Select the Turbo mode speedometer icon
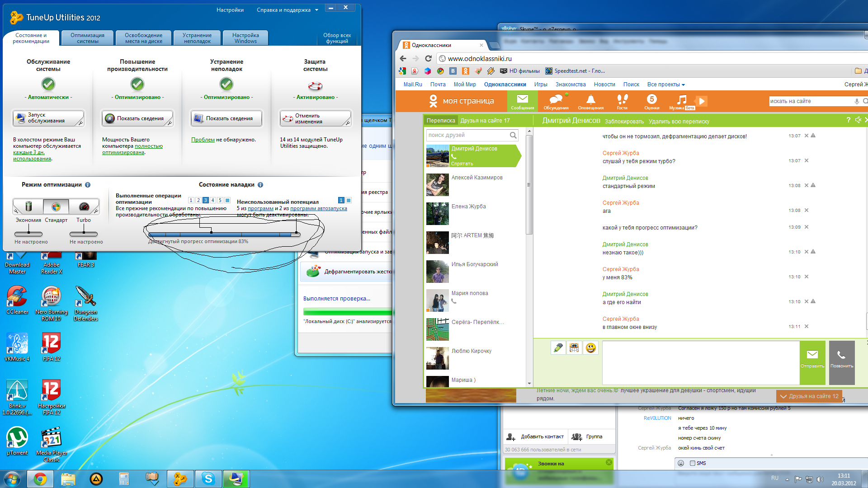The width and height of the screenshot is (868, 488). tap(84, 206)
